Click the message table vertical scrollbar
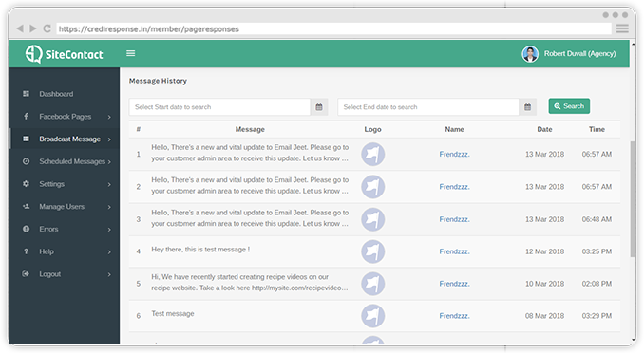Screen dimensions: 644x353 (x=633, y=199)
